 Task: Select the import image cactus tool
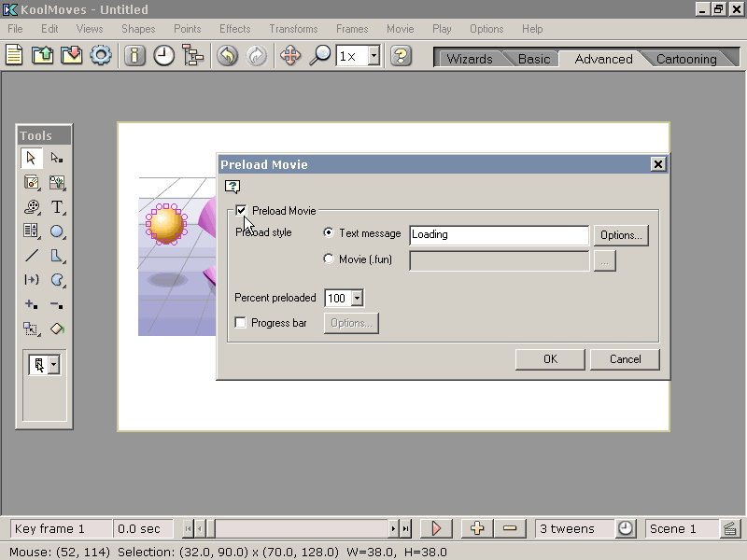(x=57, y=182)
